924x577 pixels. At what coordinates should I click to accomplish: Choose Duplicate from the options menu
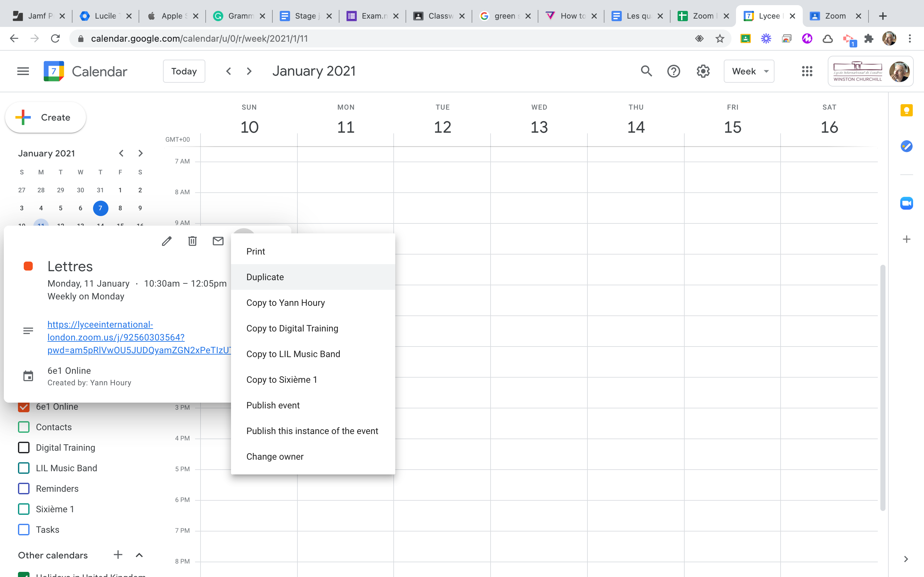[265, 277]
